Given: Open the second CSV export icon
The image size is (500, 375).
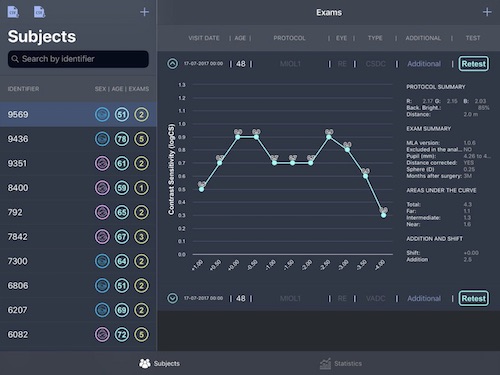Looking at the screenshot, I should tap(39, 12).
